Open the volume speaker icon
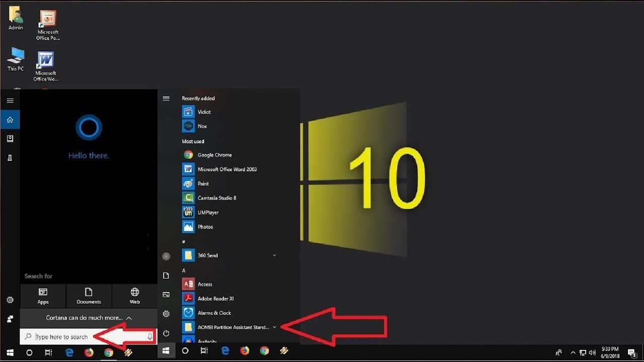Image resolution: width=644 pixels, height=362 pixels. [x=592, y=352]
